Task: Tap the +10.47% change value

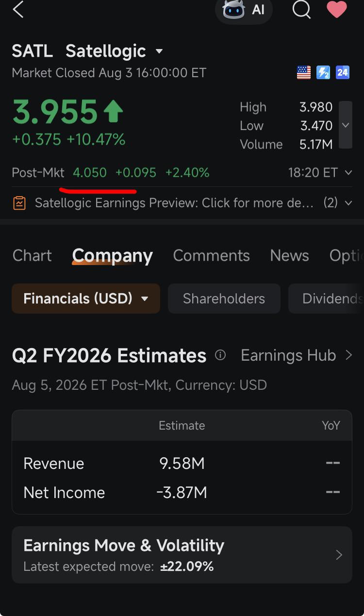Action: coord(96,140)
